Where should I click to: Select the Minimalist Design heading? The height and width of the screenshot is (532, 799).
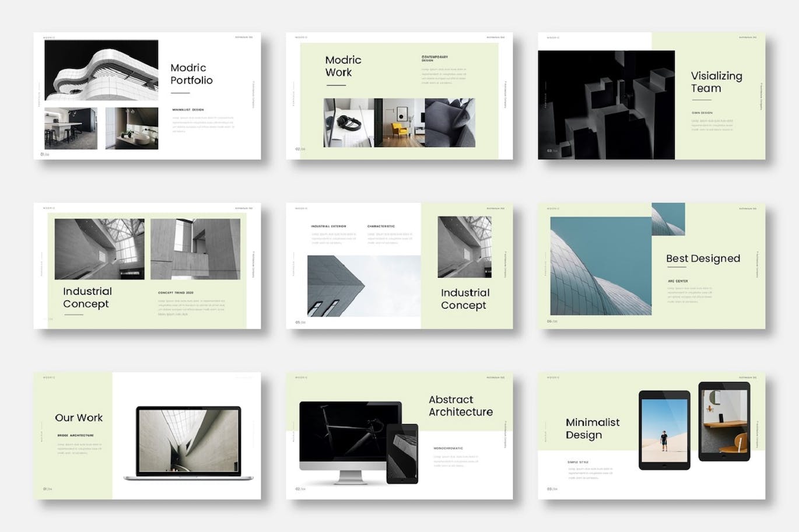click(x=592, y=429)
